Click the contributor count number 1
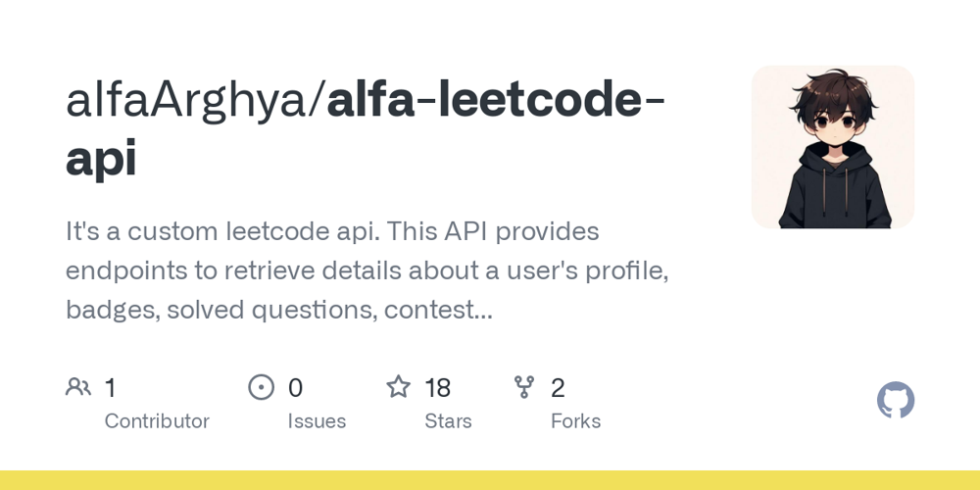Viewport: 980px width, 490px height. (110, 388)
